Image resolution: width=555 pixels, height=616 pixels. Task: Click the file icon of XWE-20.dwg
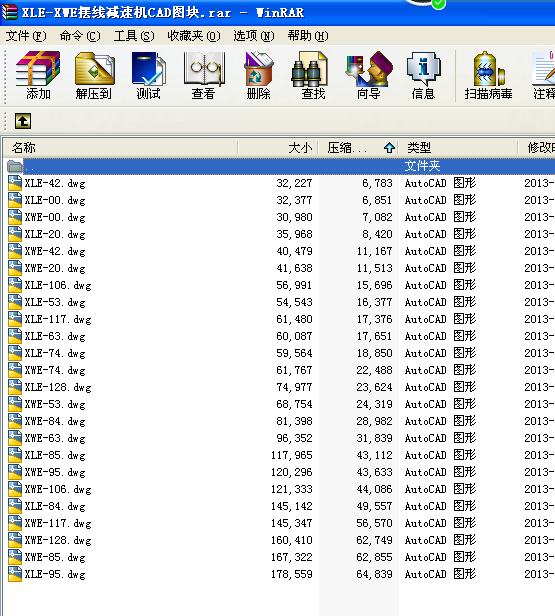coord(15,268)
